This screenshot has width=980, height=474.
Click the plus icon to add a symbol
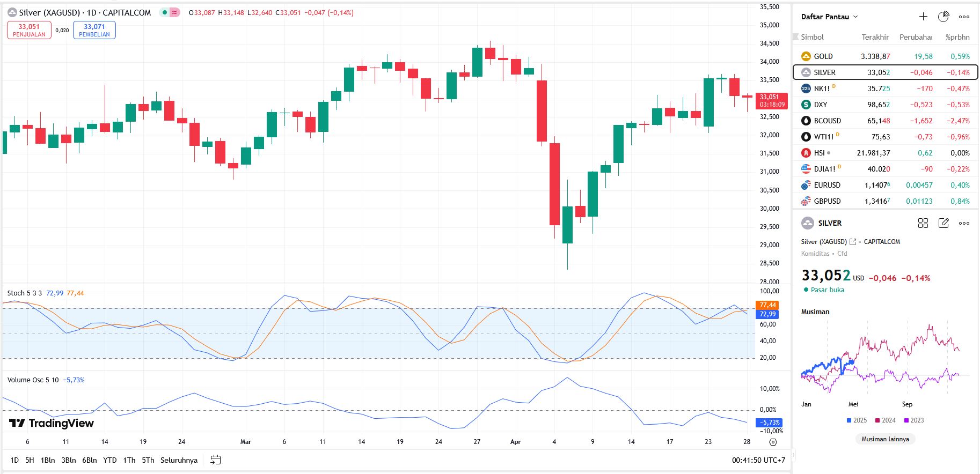tap(923, 17)
